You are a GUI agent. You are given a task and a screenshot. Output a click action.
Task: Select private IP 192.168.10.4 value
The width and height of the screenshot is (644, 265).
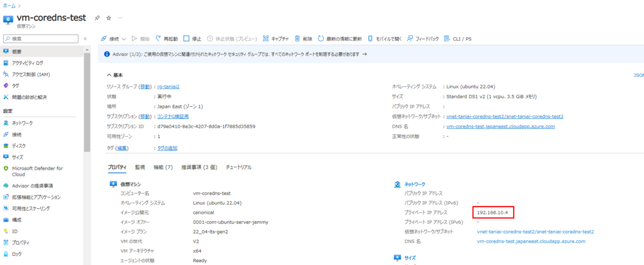(x=493, y=212)
